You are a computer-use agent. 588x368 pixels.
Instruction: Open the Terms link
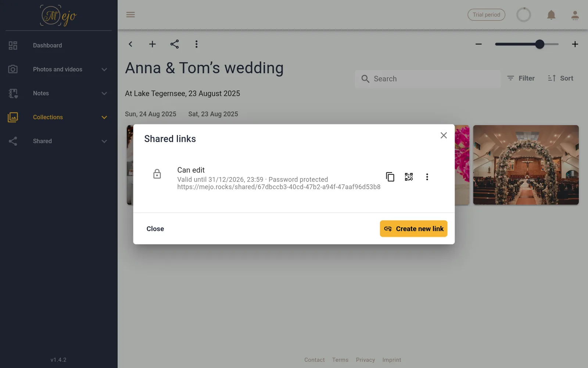pyautogui.click(x=340, y=360)
